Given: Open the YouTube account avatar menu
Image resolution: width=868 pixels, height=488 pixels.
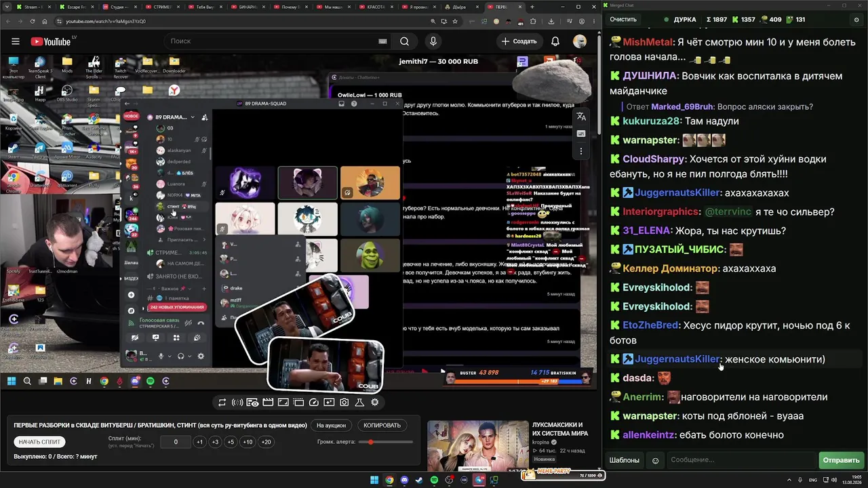Looking at the screenshot, I should tap(580, 41).
